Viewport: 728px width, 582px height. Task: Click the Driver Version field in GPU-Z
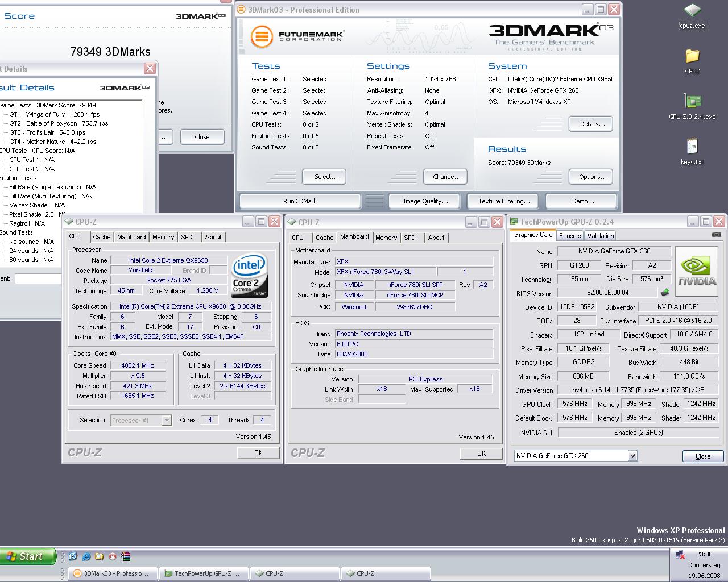(x=638, y=390)
